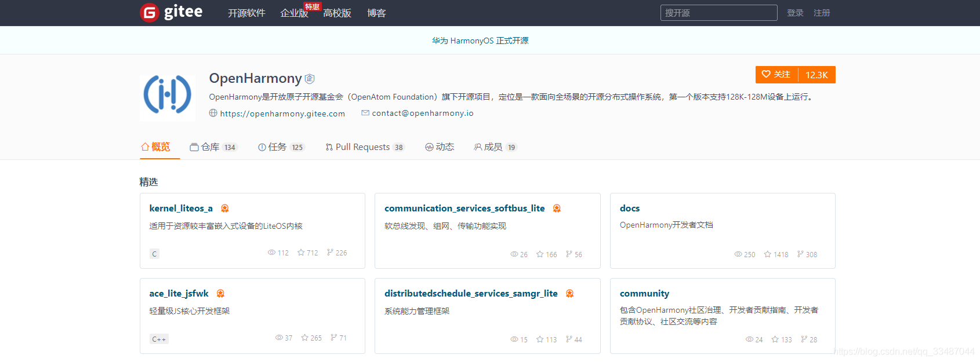This screenshot has width=980, height=362.
Task: Click the star icon of community
Action: pos(775,339)
